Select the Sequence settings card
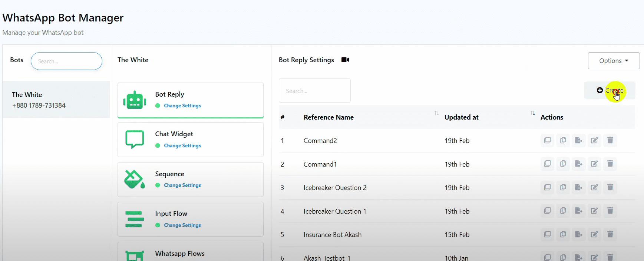 tap(190, 180)
